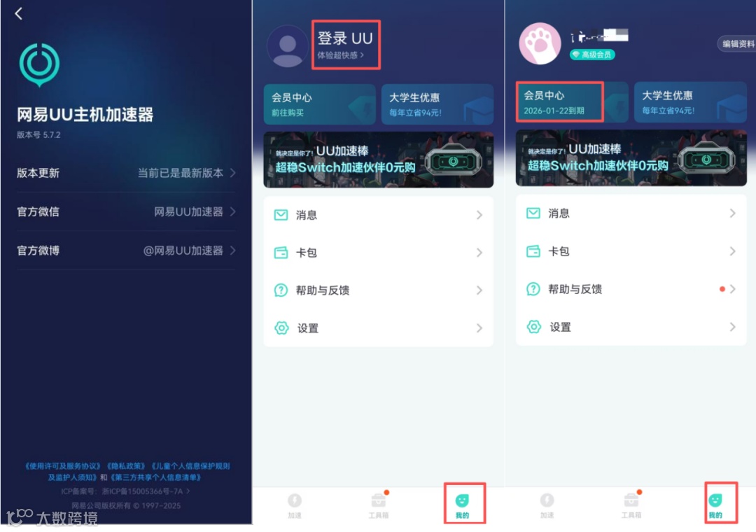The height and width of the screenshot is (532, 756).
Task: Tap the 卡包 wallet icon in right panel
Action: (x=533, y=251)
